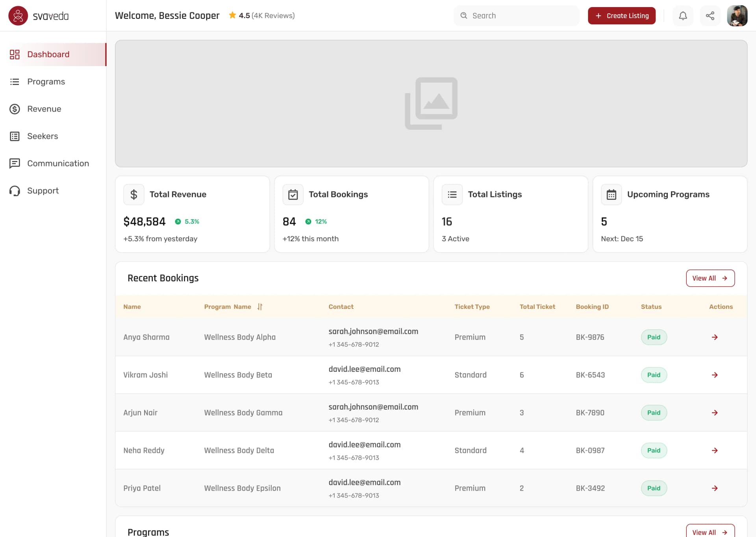Screen dimensions: 756x537
Task: Click the banner image placeholder icon
Action: click(x=431, y=103)
